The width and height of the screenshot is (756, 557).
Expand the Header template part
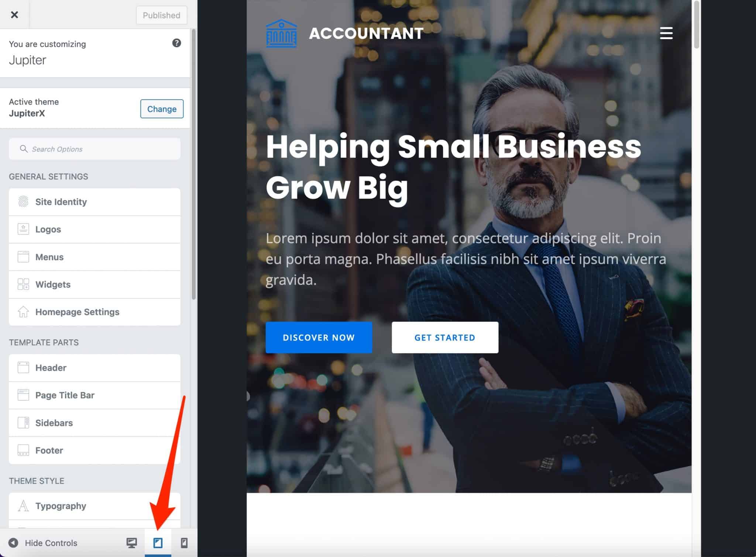pyautogui.click(x=94, y=368)
